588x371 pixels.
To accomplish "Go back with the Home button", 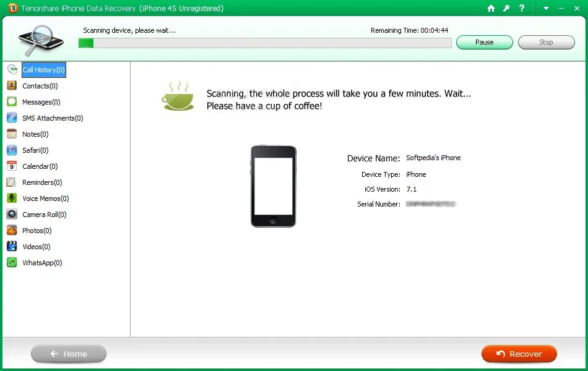I will pos(69,354).
